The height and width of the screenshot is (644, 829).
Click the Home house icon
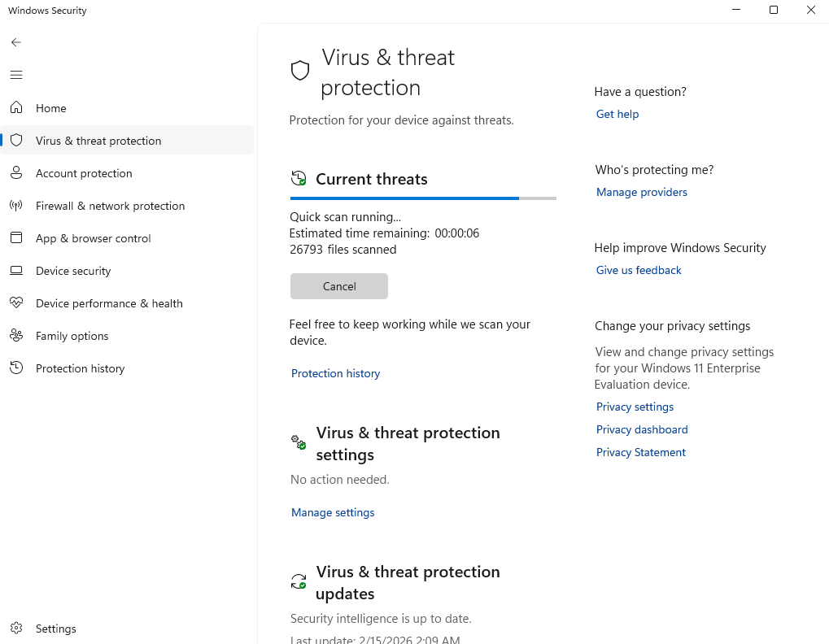(x=16, y=108)
